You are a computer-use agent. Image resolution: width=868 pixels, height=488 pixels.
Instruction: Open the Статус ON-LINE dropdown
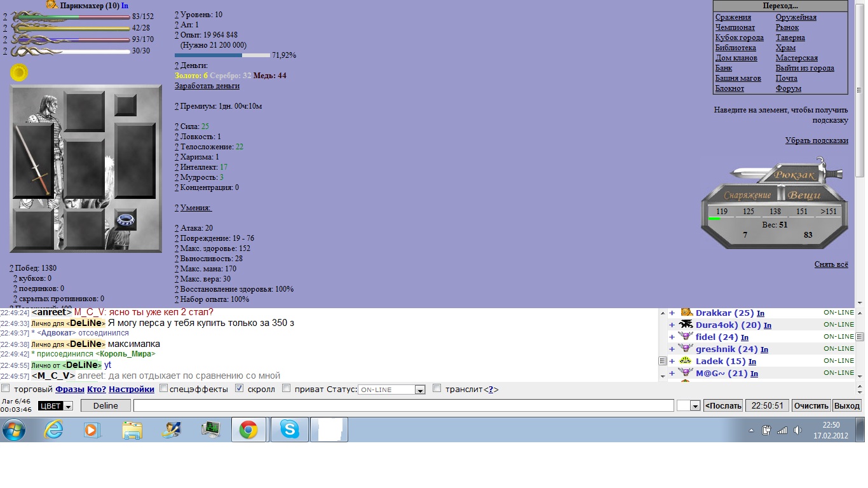pos(391,390)
